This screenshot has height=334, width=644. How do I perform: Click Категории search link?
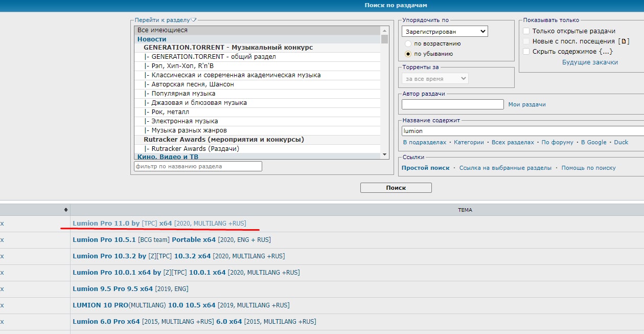(x=469, y=142)
